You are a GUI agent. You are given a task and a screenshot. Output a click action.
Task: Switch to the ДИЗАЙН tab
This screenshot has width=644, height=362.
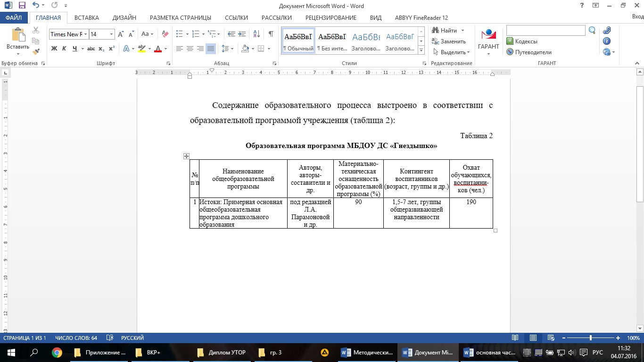click(x=124, y=18)
